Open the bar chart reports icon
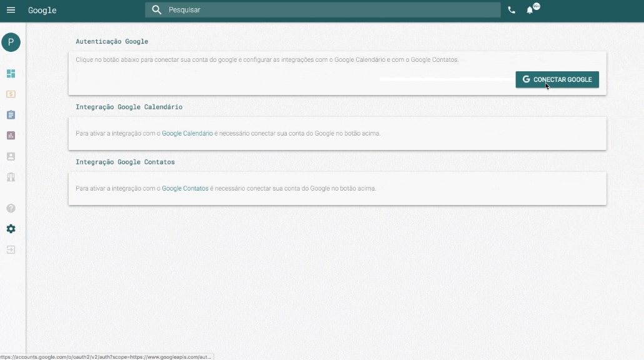 (11, 136)
